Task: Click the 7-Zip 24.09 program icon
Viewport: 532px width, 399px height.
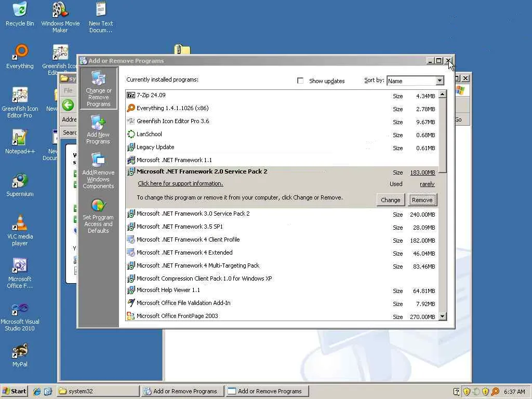Action: (x=130, y=96)
